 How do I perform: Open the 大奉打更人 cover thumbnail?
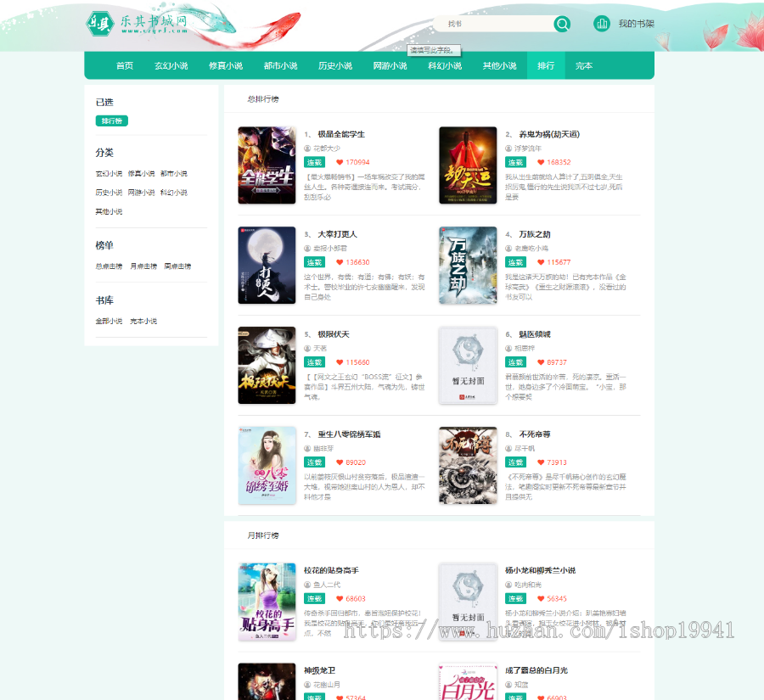[267, 265]
